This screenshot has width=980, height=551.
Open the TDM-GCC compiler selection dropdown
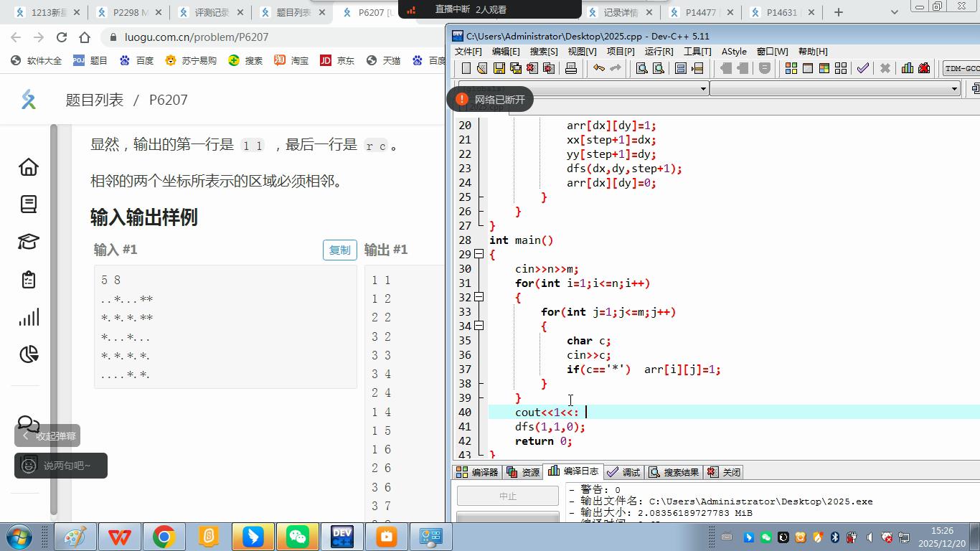click(x=961, y=68)
